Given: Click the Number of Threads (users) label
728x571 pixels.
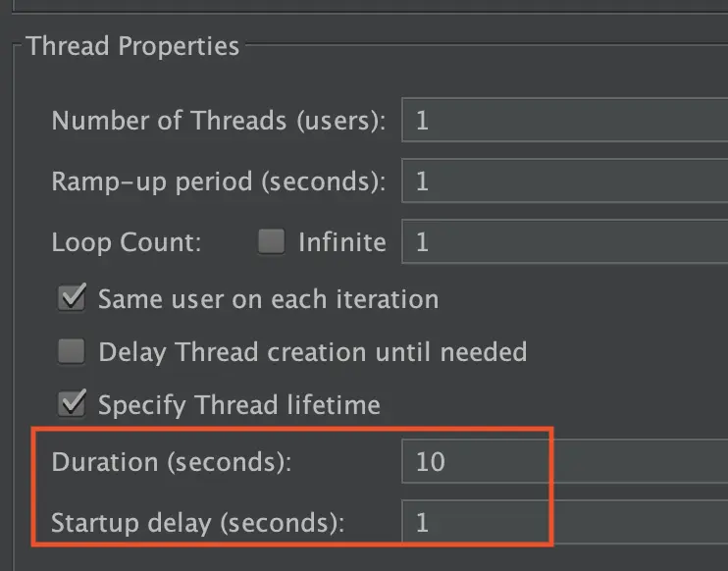Looking at the screenshot, I should 218,121.
